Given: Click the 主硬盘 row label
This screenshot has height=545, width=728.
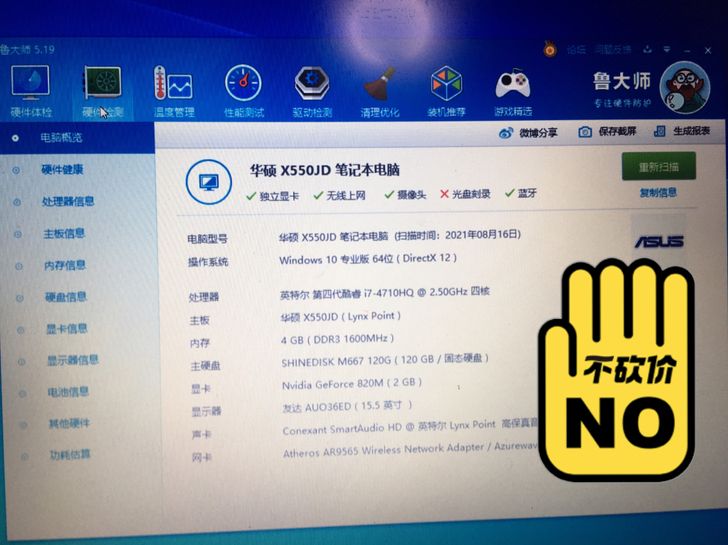Looking at the screenshot, I should click(205, 366).
